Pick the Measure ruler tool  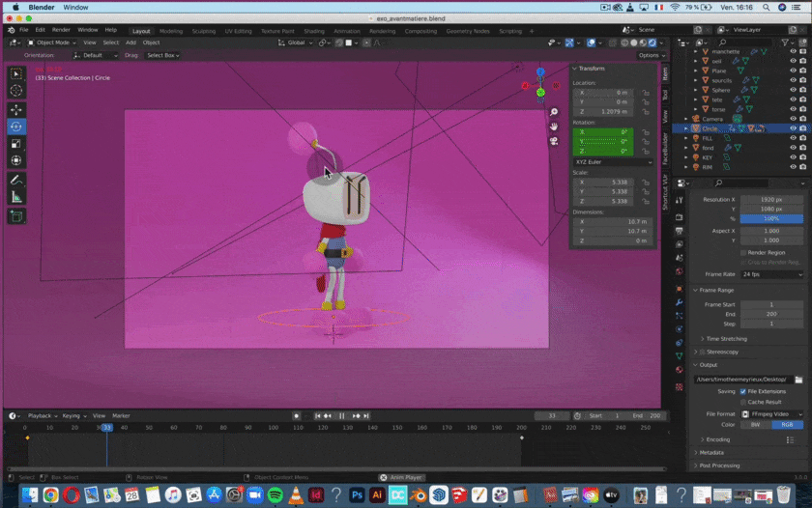pyautogui.click(x=16, y=197)
